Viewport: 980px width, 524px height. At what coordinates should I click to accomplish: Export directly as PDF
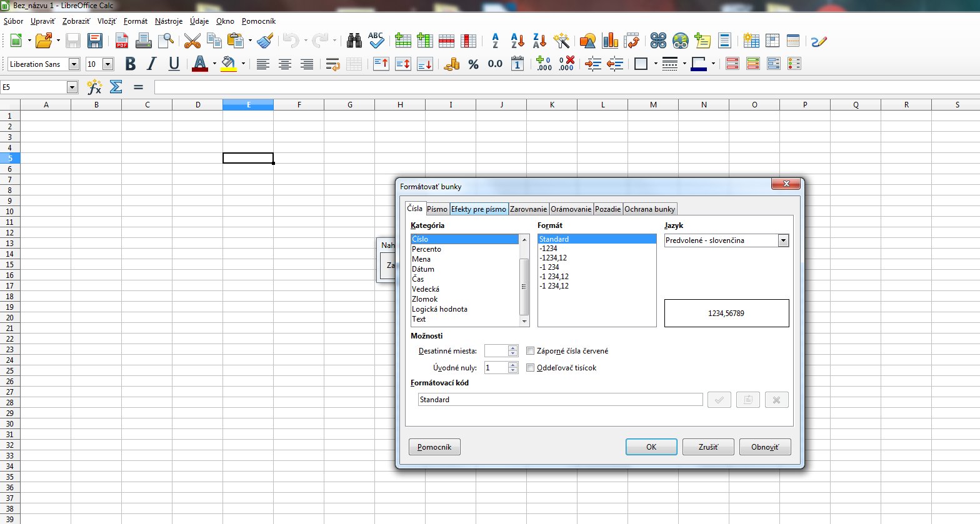(122, 41)
